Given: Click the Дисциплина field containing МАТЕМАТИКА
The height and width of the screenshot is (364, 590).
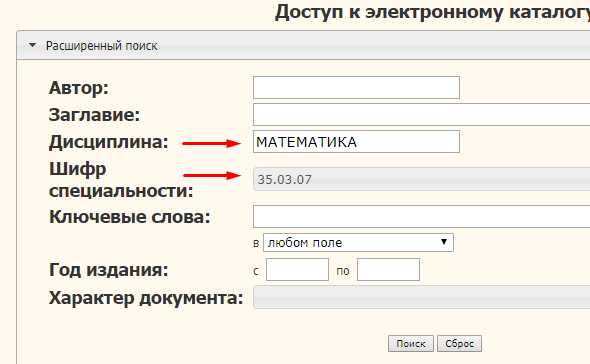Looking at the screenshot, I should [356, 142].
